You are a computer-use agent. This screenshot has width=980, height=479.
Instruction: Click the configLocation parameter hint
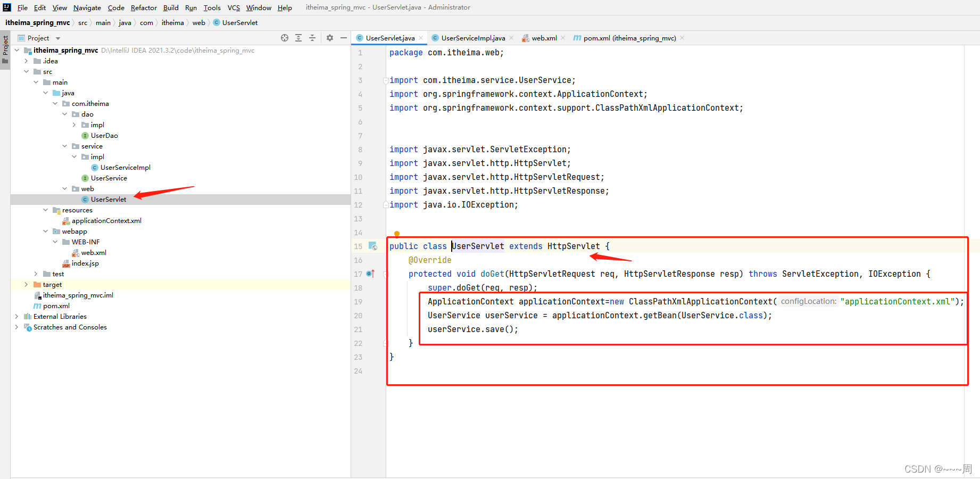[x=809, y=301]
